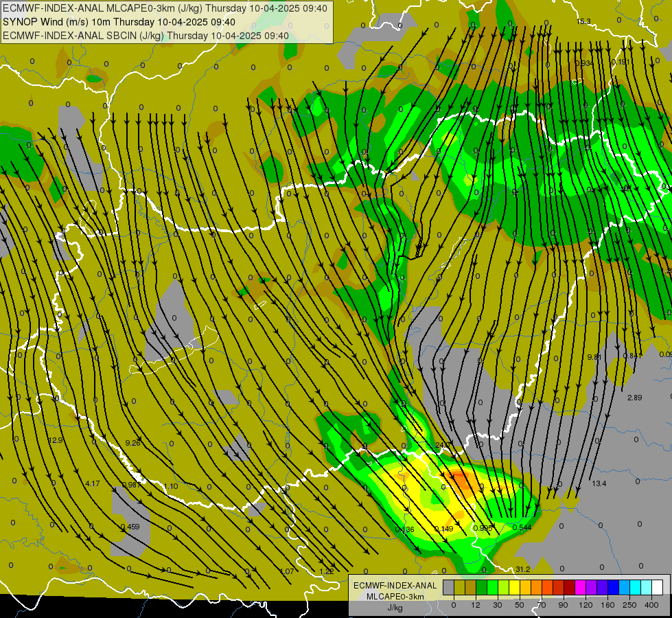
Task: Click the legend tick label 50
Action: coord(520,605)
